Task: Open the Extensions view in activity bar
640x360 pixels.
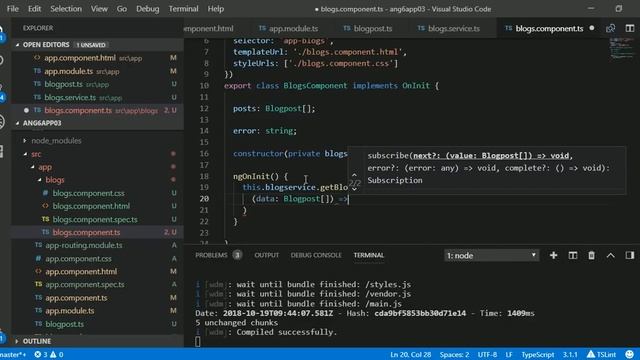Action: click(x=2, y=151)
